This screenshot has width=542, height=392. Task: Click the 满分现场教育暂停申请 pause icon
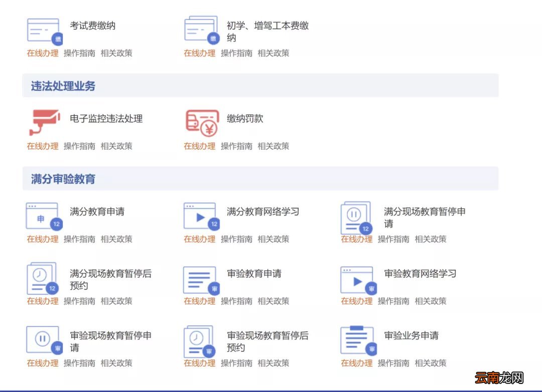(x=356, y=218)
